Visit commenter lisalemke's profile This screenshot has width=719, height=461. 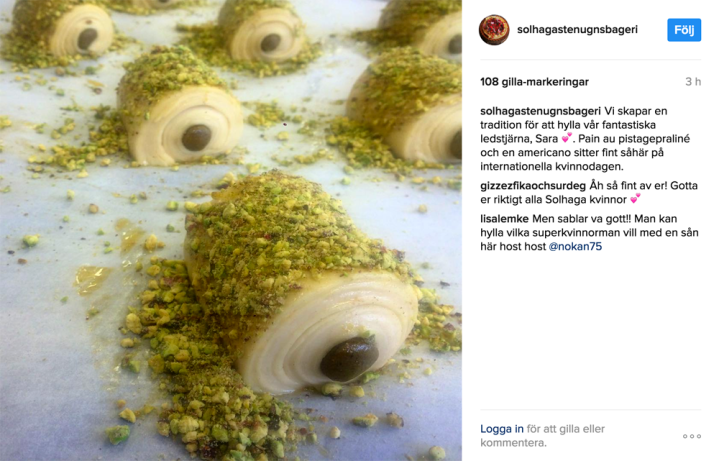click(x=504, y=218)
